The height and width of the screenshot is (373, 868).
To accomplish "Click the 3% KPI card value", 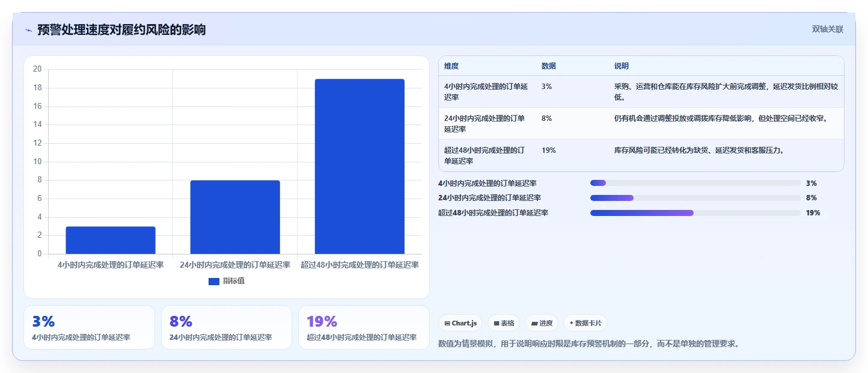I will pos(43,322).
